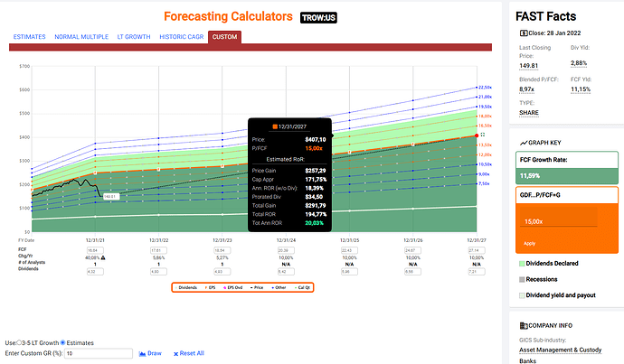Click the Enter Custom GR input field
The height and width of the screenshot is (364, 624).
pyautogui.click(x=100, y=353)
